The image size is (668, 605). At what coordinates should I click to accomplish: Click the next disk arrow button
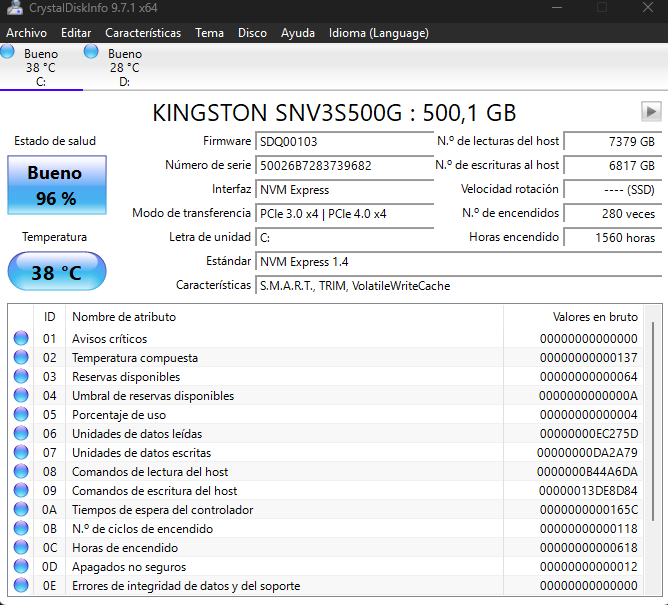click(x=651, y=112)
